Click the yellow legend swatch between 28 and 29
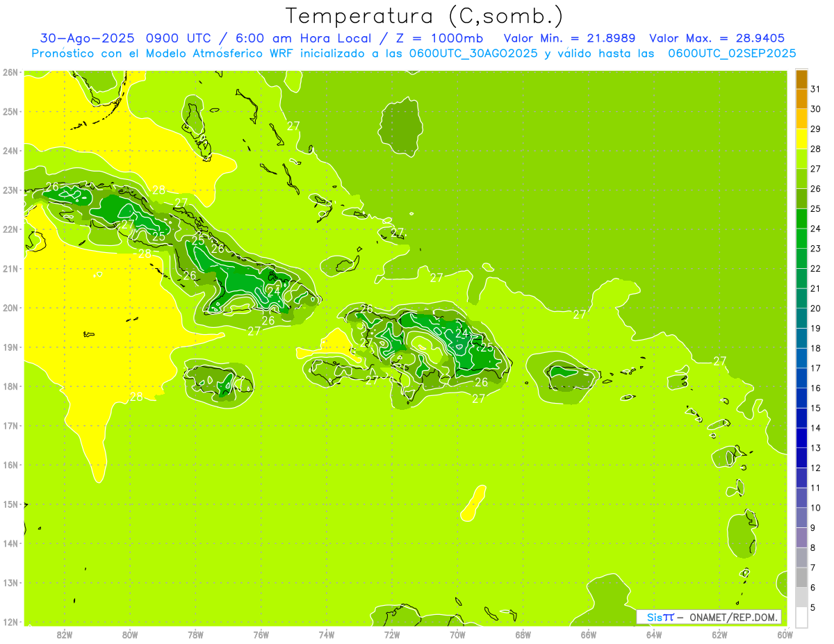 pos(801,139)
